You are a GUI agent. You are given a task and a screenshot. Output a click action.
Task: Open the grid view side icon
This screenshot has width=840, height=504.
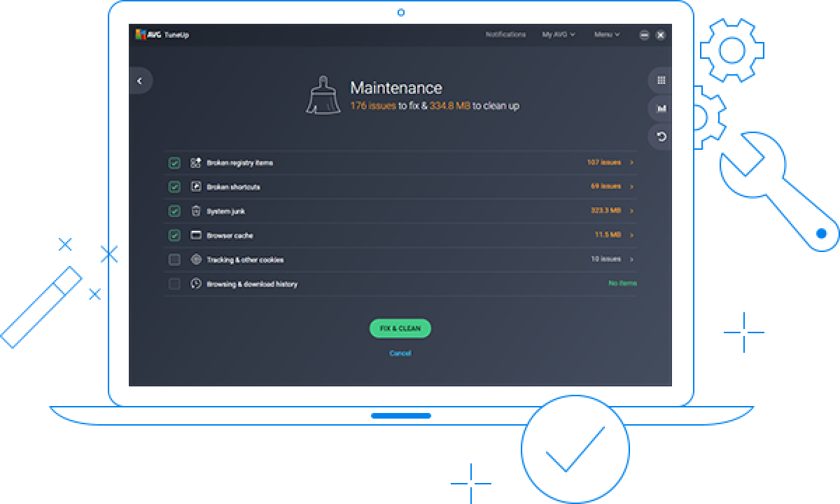(661, 80)
